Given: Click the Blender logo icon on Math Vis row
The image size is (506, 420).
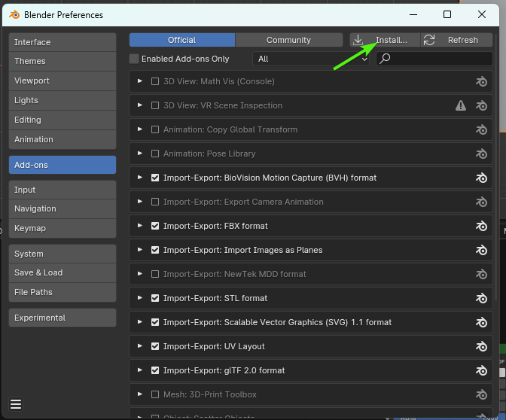Looking at the screenshot, I should tap(481, 81).
